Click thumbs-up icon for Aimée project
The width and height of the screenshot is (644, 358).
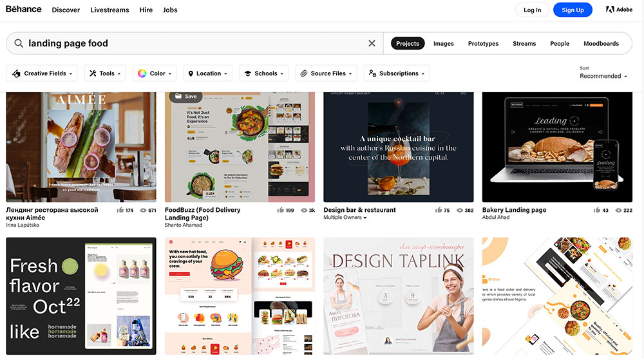tap(120, 210)
